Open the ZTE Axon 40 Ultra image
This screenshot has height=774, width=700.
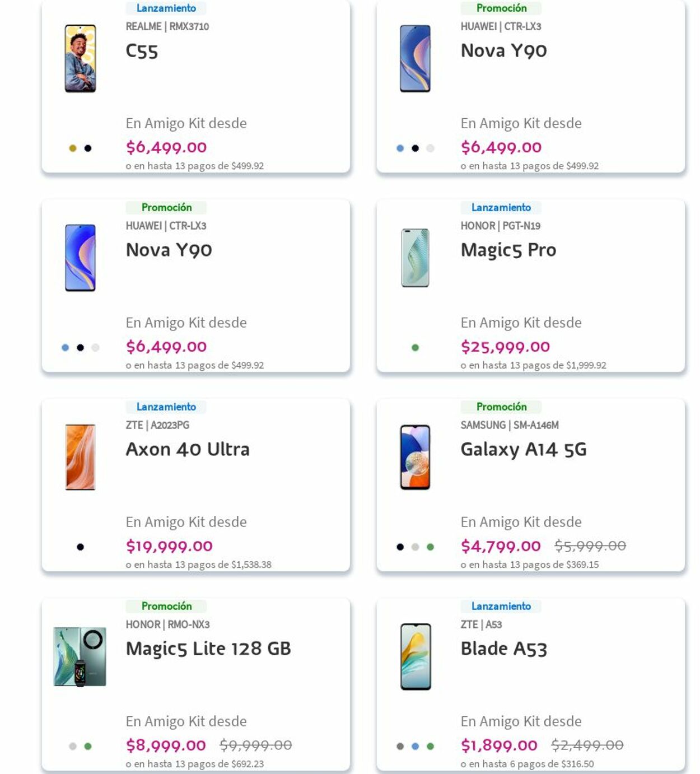tap(80, 457)
